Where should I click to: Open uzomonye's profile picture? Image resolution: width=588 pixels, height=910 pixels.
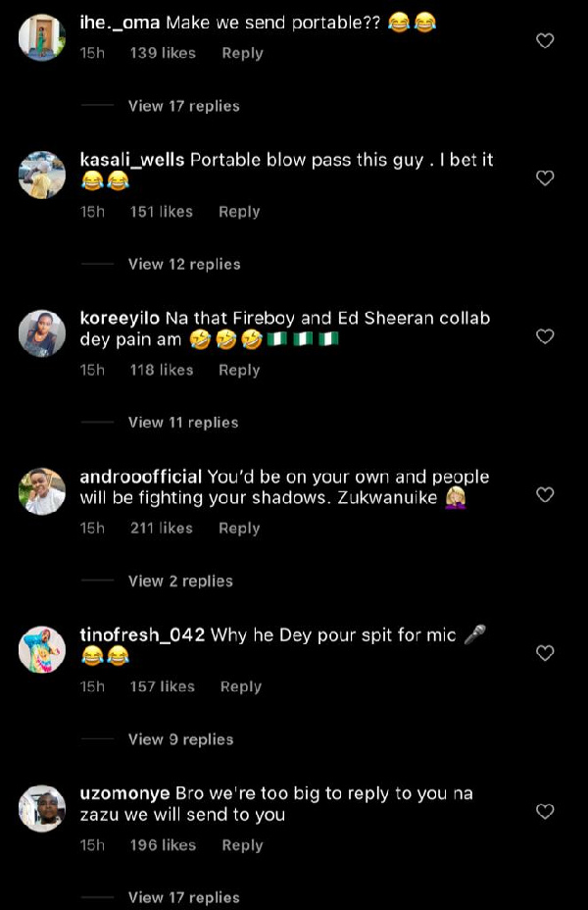pyautogui.click(x=42, y=809)
